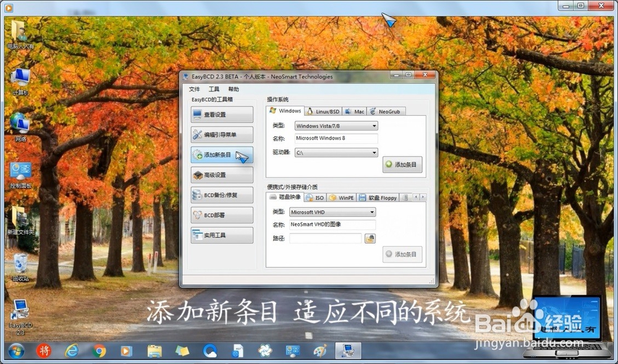Click the NeoSmart VHD的图像 name field
Screen dimensions: 618x364
tap(332, 224)
